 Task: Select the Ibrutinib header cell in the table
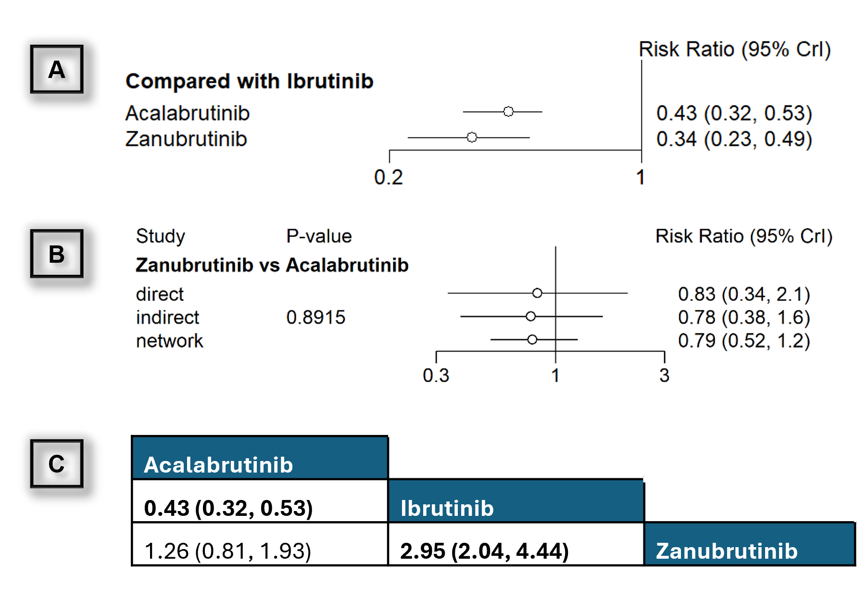point(516,501)
